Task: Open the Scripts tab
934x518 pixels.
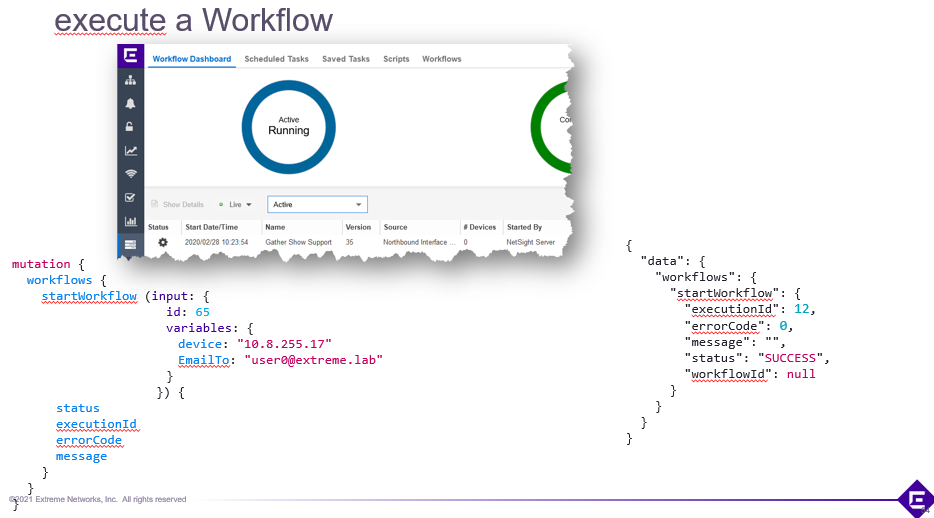Action: (396, 59)
